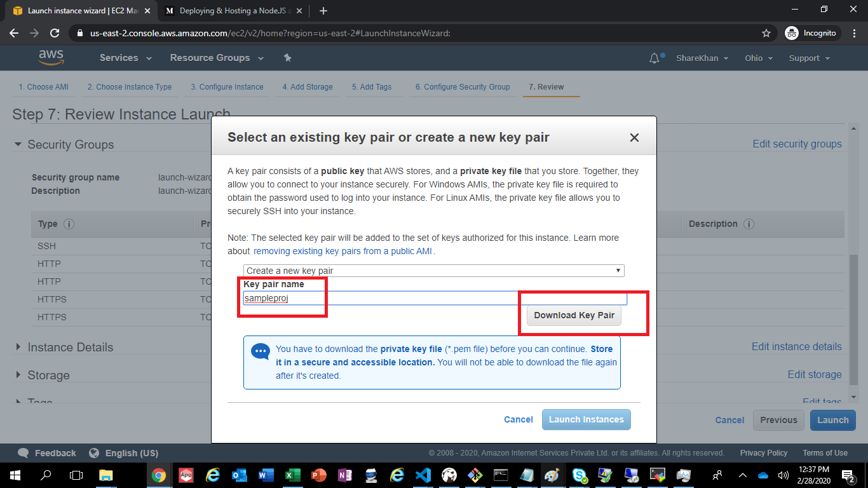The image size is (868, 488).
Task: Click the AWS logo in the navigation bar
Action: pyautogui.click(x=51, y=57)
